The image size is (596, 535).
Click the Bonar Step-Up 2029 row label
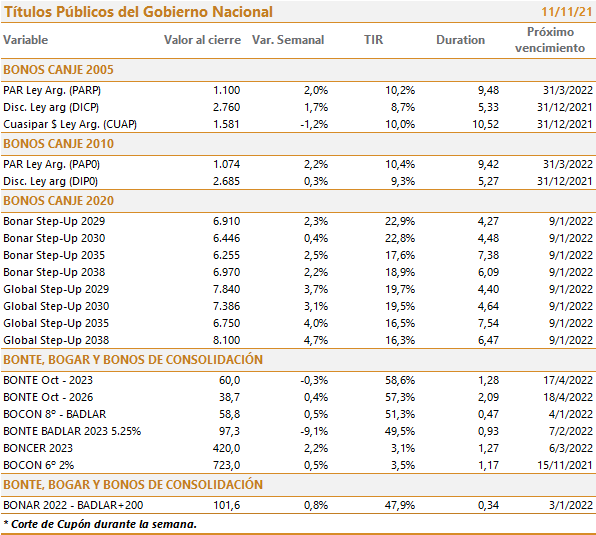tap(54, 222)
